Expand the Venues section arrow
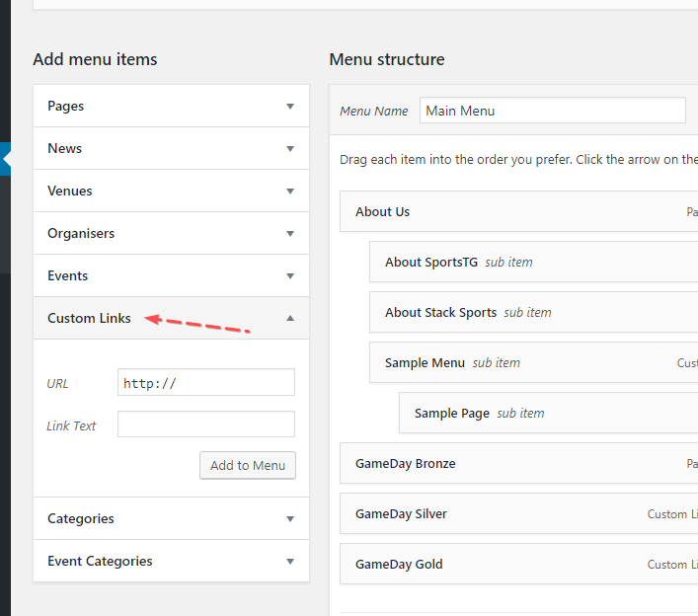698x616 pixels. (x=290, y=192)
